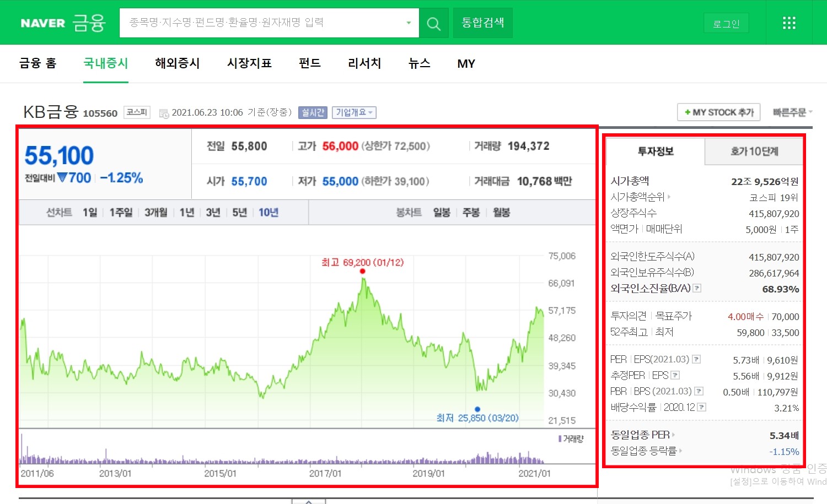Open the 시장지표 menu

(x=249, y=63)
